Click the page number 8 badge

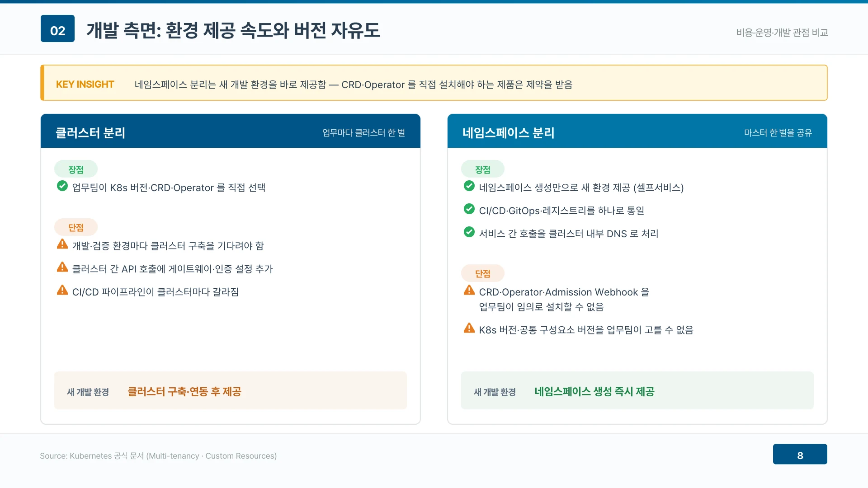point(800,454)
